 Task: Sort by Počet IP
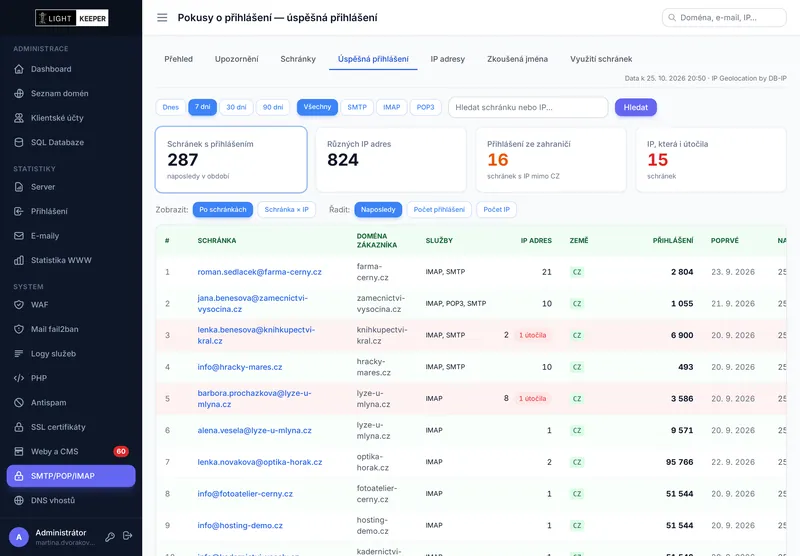pyautogui.click(x=496, y=210)
